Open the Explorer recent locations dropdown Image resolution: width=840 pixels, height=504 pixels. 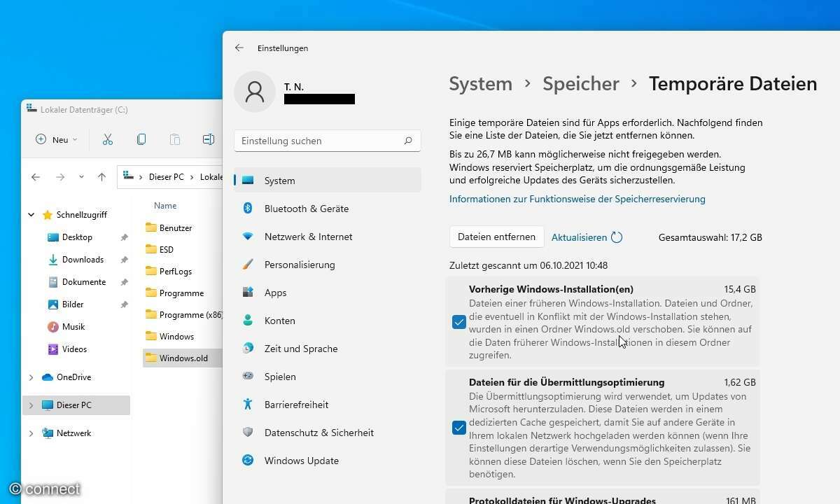tap(81, 177)
